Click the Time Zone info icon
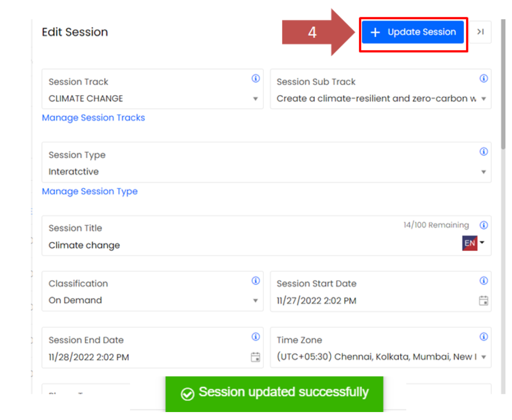 point(483,337)
